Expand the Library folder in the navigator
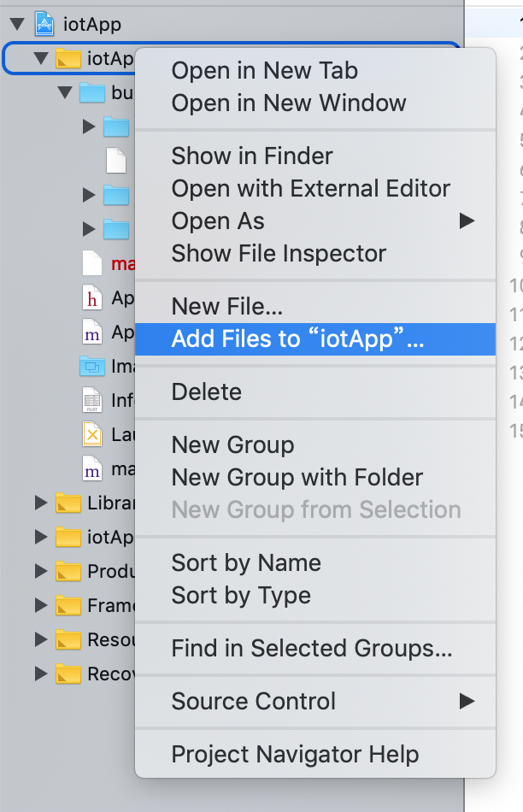This screenshot has width=523, height=812. pyautogui.click(x=40, y=503)
